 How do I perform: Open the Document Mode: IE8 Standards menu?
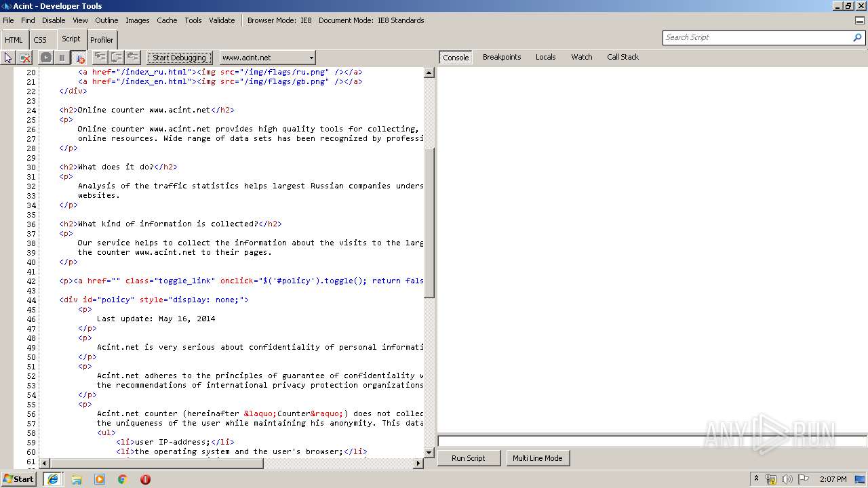coord(372,20)
